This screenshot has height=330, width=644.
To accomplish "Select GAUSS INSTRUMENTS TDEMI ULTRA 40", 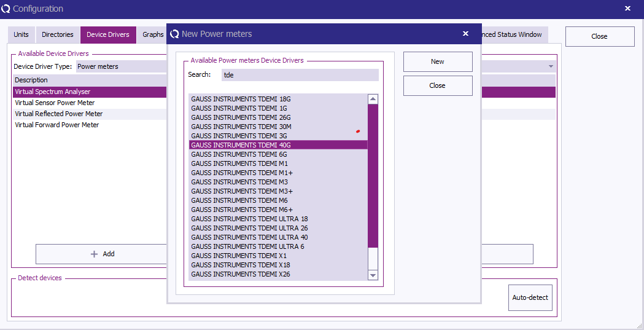I will coord(278,237).
